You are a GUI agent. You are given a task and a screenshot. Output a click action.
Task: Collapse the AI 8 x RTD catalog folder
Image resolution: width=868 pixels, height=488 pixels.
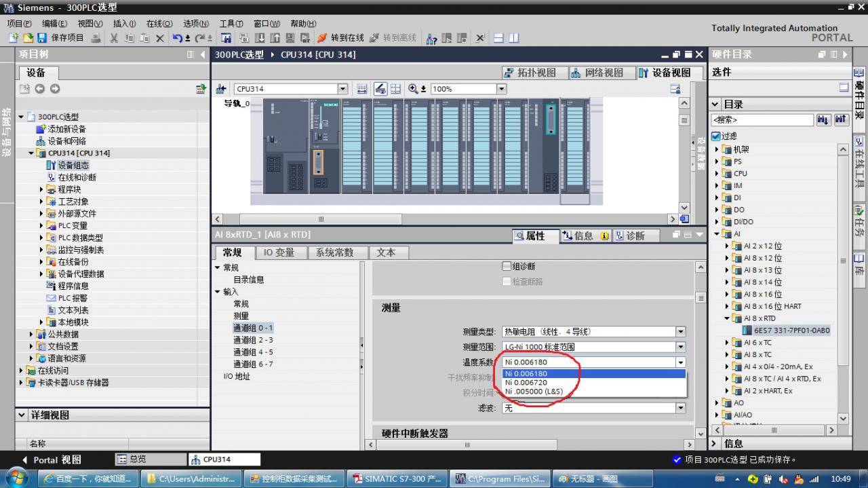[727, 318]
